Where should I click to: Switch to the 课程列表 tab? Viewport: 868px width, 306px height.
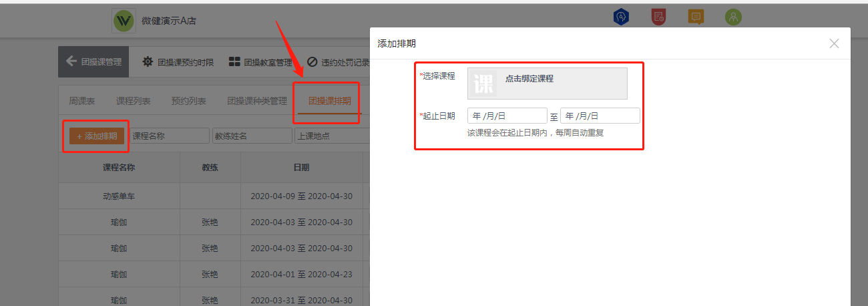tap(133, 102)
